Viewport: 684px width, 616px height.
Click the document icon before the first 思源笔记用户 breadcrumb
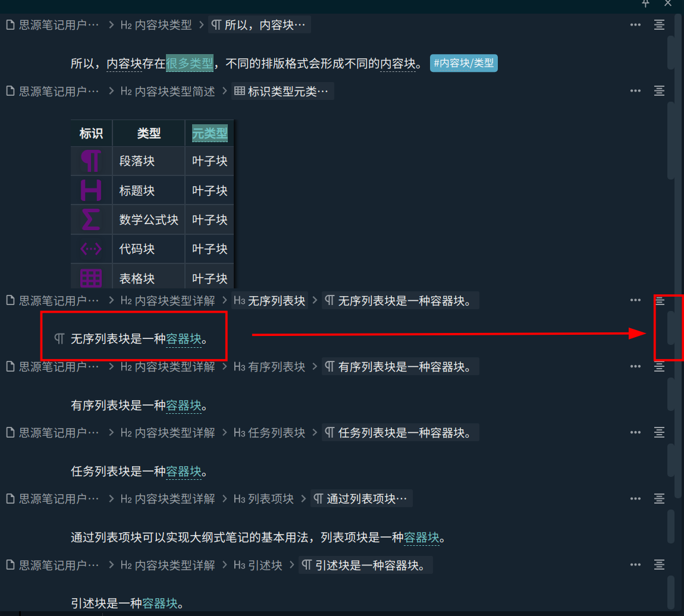tap(10, 24)
